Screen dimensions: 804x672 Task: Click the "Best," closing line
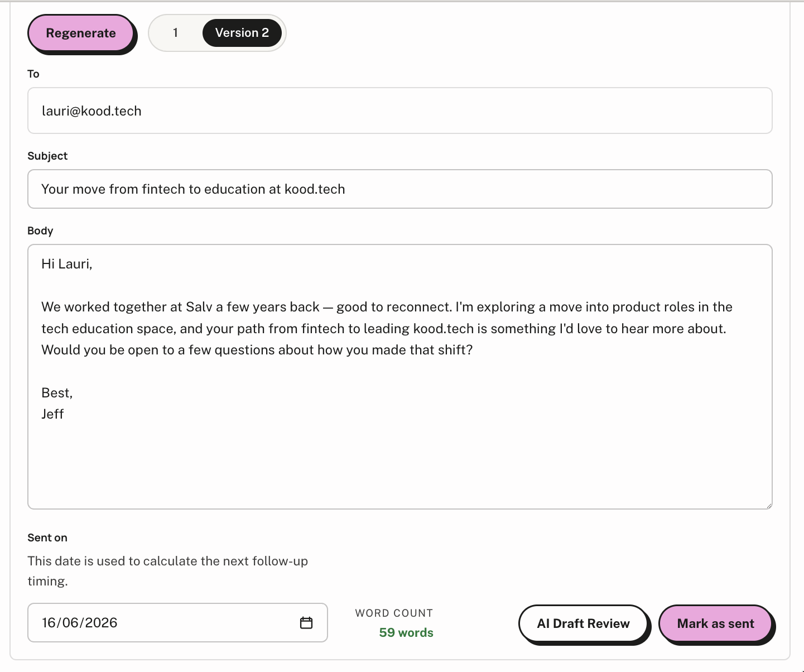point(57,393)
